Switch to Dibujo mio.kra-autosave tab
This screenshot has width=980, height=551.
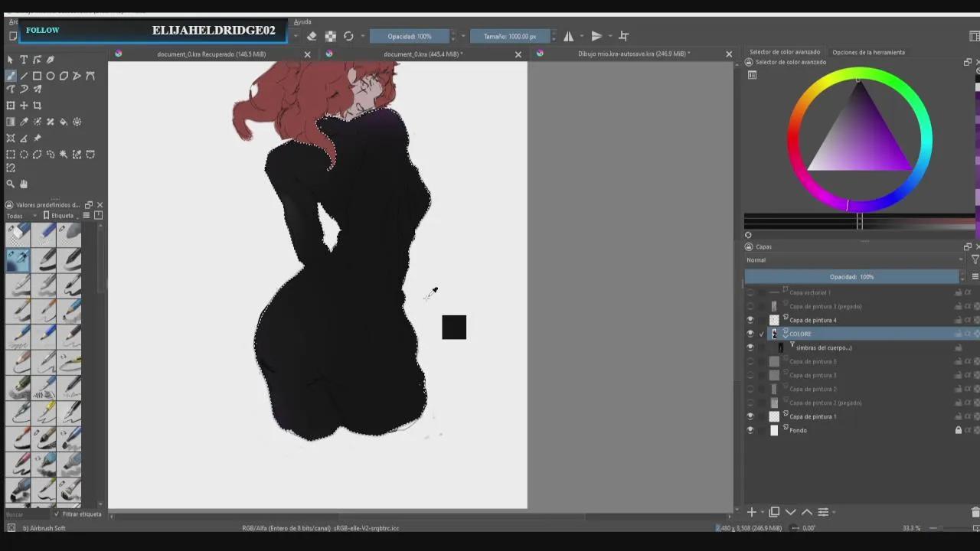point(634,54)
